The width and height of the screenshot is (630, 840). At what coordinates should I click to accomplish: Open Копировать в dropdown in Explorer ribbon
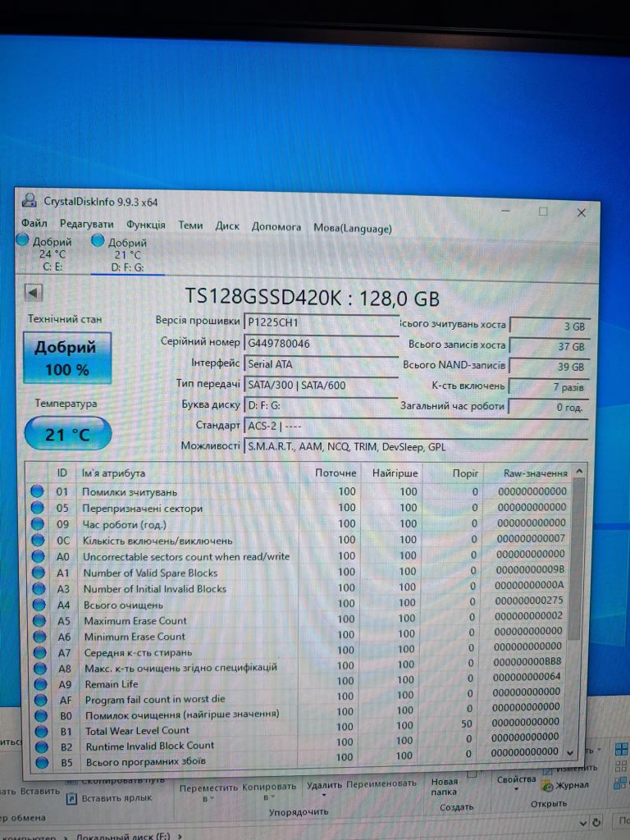click(x=269, y=792)
